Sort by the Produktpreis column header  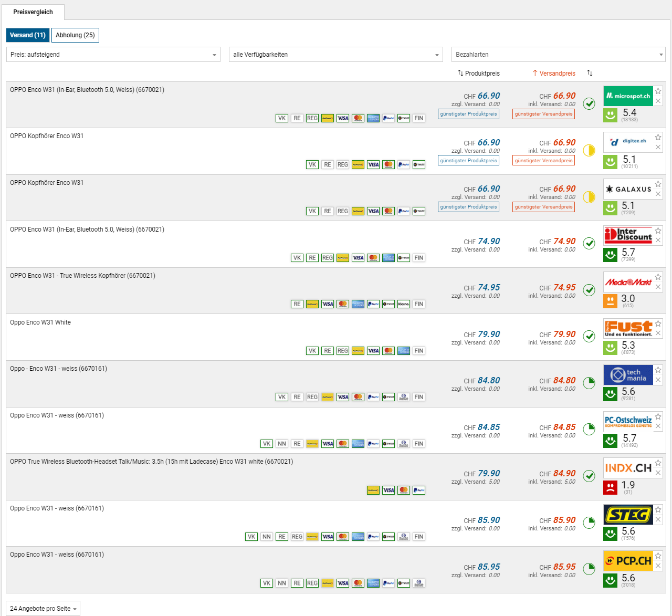[479, 74]
